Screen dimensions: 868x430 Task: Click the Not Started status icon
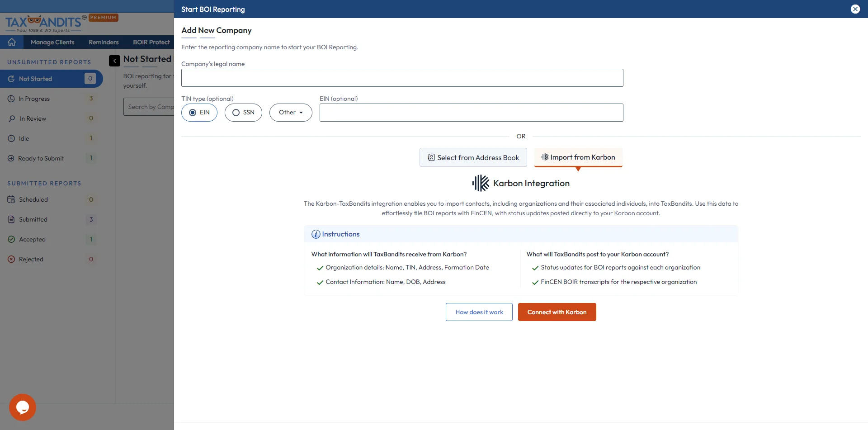pos(11,79)
